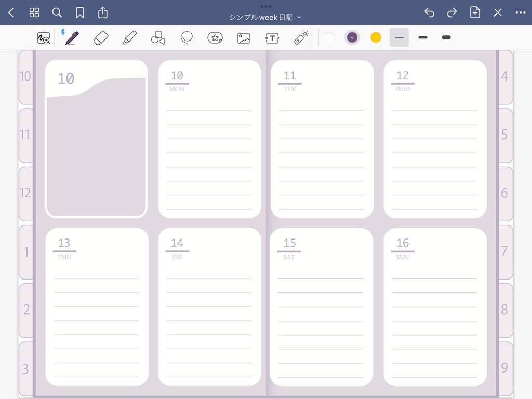532x399 pixels.
Task: Undo the last action
Action: pos(429,12)
